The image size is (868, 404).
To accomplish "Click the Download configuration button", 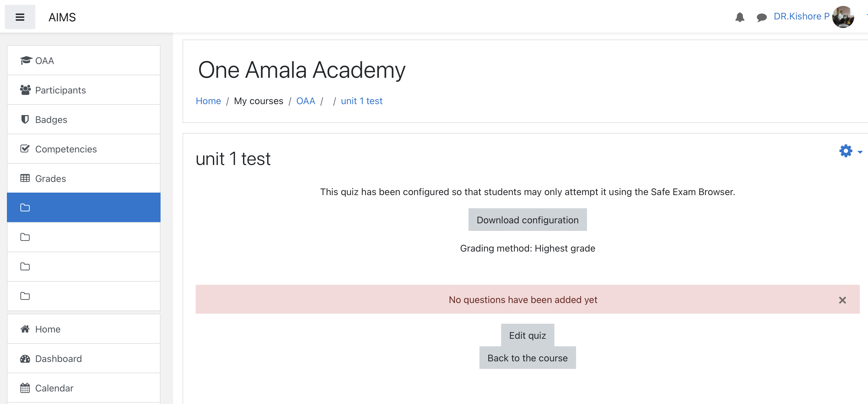I will pyautogui.click(x=527, y=220).
